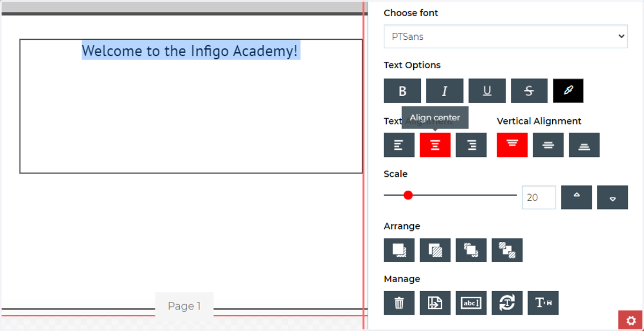Open settings with the red gear button
This screenshot has width=644, height=331.
click(x=631, y=320)
